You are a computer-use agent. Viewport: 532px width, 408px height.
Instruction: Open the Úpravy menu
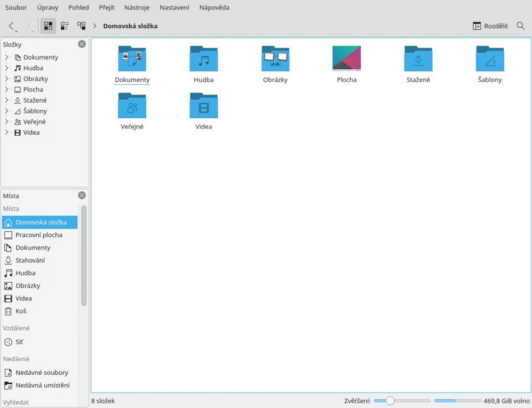pos(48,7)
